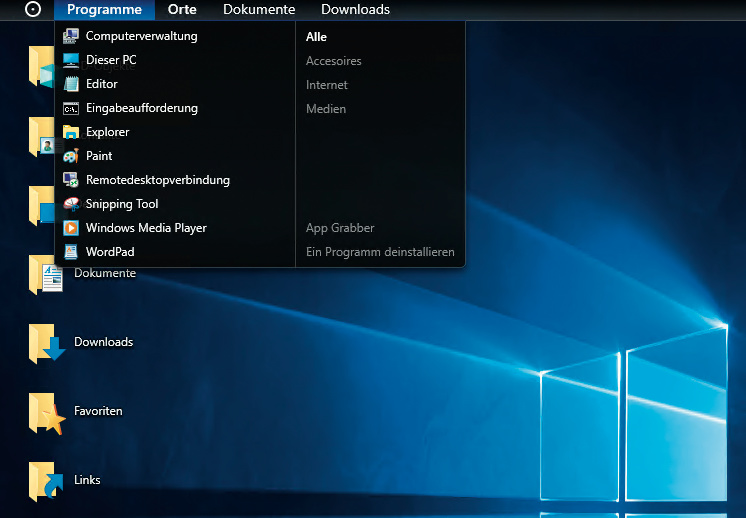Filter programs by Internet category
Viewport: 746px width, 518px height.
[x=327, y=85]
